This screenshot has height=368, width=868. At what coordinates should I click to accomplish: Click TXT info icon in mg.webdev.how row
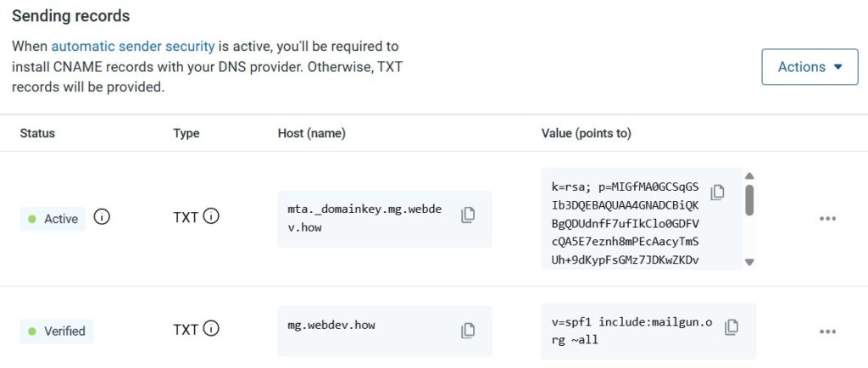[211, 329]
